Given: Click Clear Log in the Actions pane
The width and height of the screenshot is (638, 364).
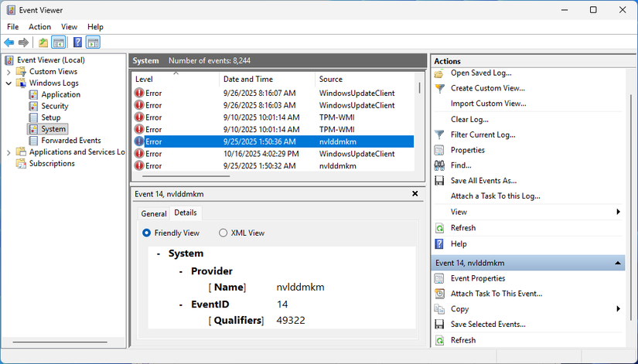Looking at the screenshot, I should click(x=469, y=119).
